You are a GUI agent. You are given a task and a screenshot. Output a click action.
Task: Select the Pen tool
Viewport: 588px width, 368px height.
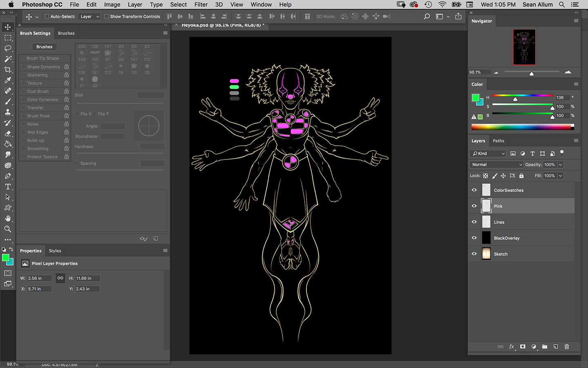click(x=8, y=176)
